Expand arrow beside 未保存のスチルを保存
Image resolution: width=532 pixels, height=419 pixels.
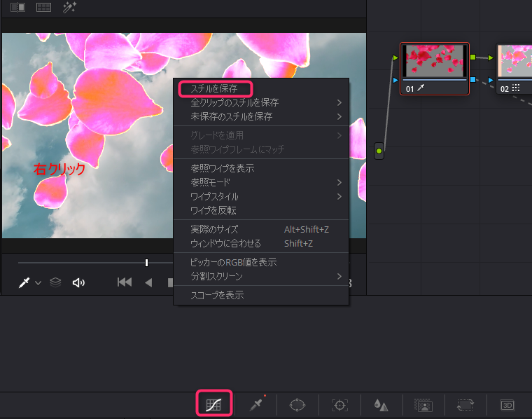339,116
